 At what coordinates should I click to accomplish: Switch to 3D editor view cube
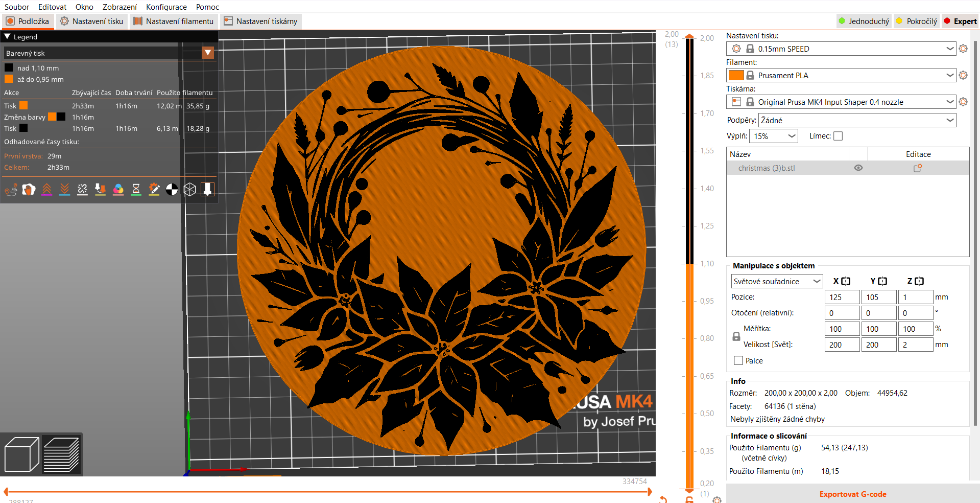pos(21,454)
